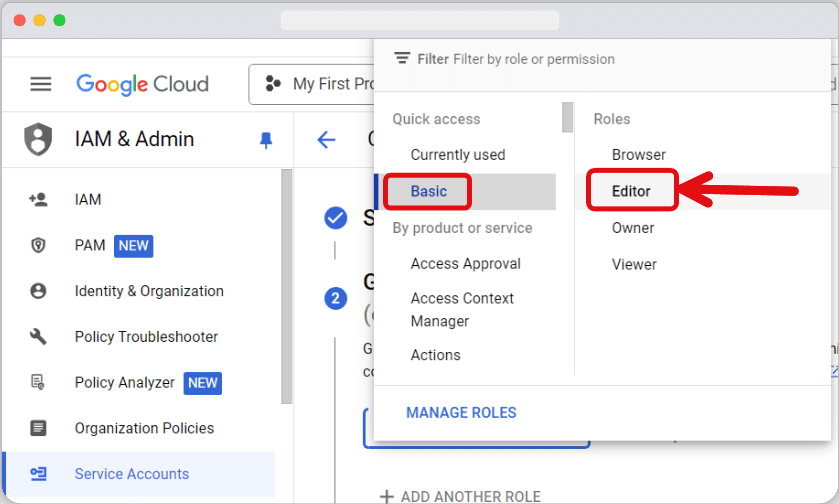Select the Access Approval category
Screen dimensions: 839x504
coord(466,264)
